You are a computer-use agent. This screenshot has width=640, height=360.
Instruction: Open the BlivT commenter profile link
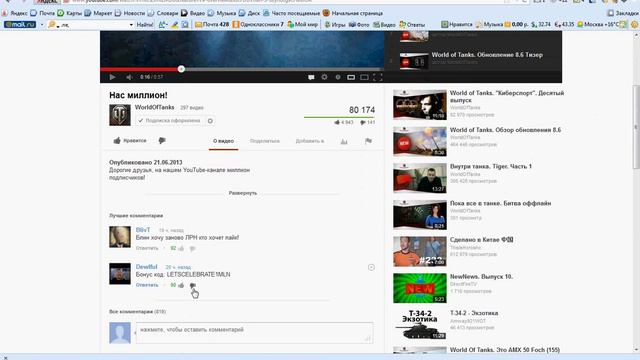click(x=143, y=230)
